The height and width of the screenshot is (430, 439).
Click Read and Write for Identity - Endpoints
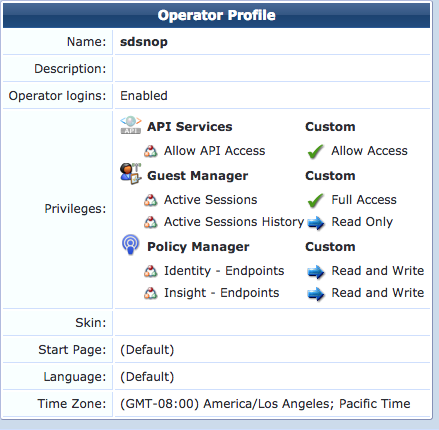[378, 271]
